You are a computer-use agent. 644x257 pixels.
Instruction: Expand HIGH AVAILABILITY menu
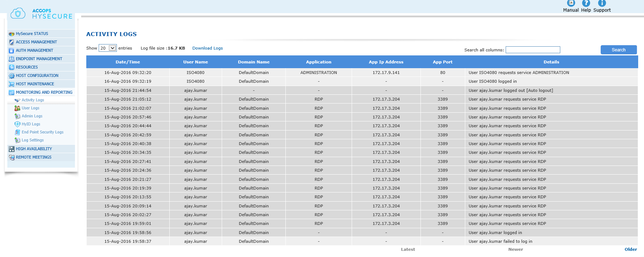34,149
